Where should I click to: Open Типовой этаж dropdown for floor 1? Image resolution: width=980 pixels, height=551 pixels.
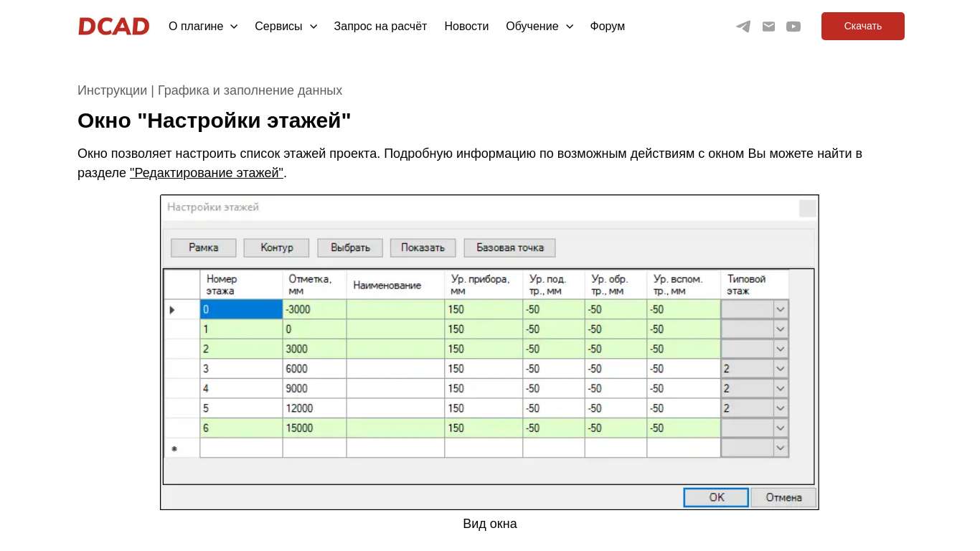click(781, 329)
